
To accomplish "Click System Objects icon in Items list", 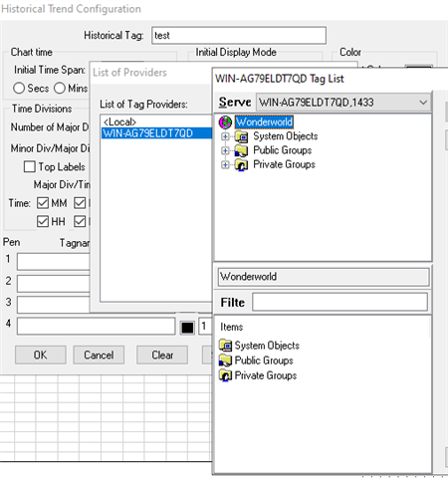I will 226,346.
